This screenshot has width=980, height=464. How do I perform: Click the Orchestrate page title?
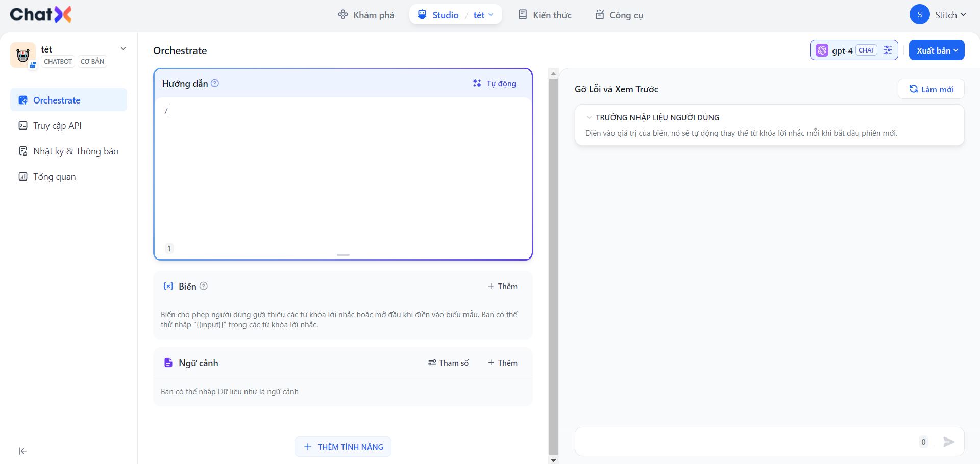(180, 50)
